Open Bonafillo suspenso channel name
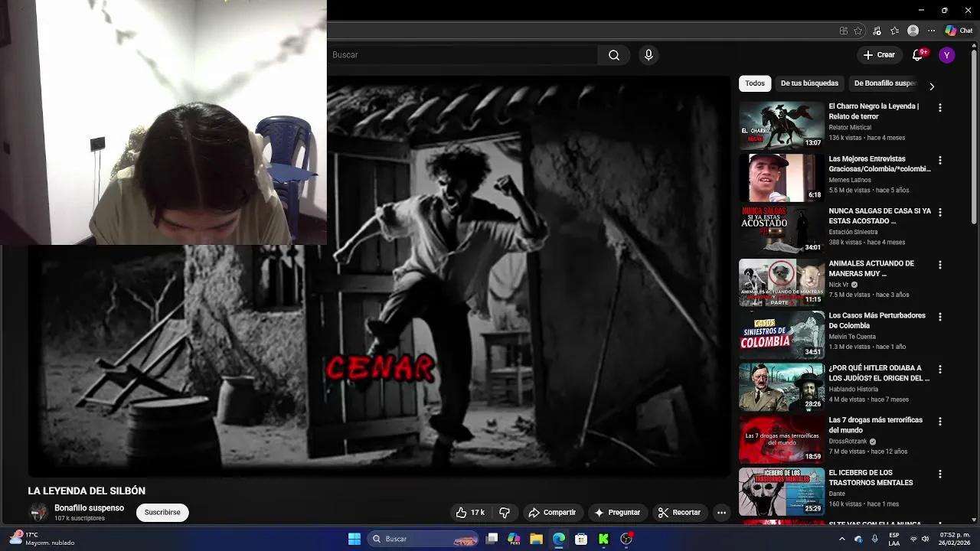The height and width of the screenshot is (551, 980). tap(89, 508)
